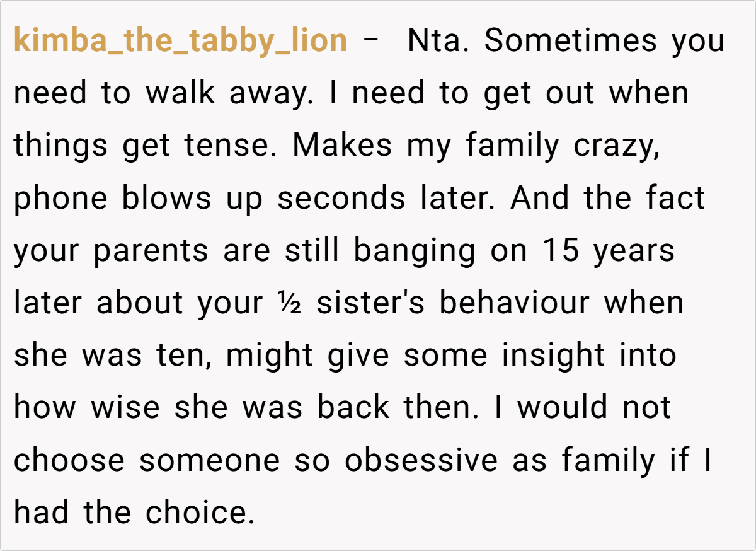This screenshot has height=551, width=756.
Task: Click the word "obsessive"
Action: click(421, 461)
